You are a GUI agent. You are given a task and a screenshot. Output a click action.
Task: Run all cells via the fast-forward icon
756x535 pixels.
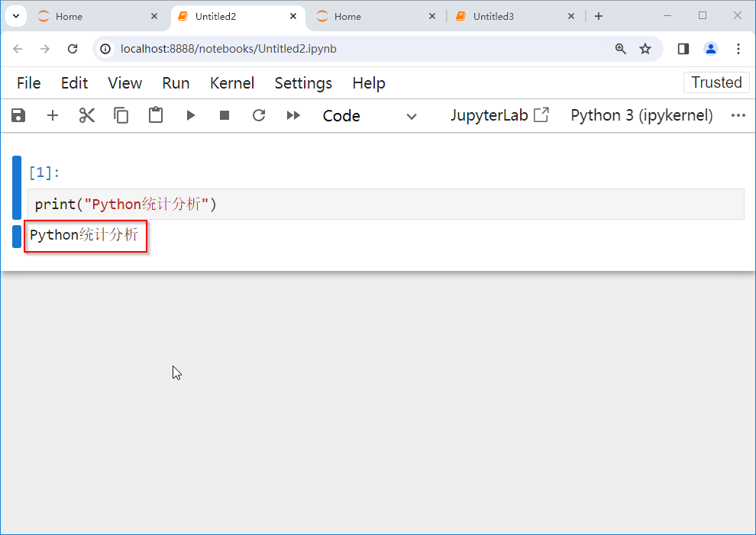coord(293,115)
